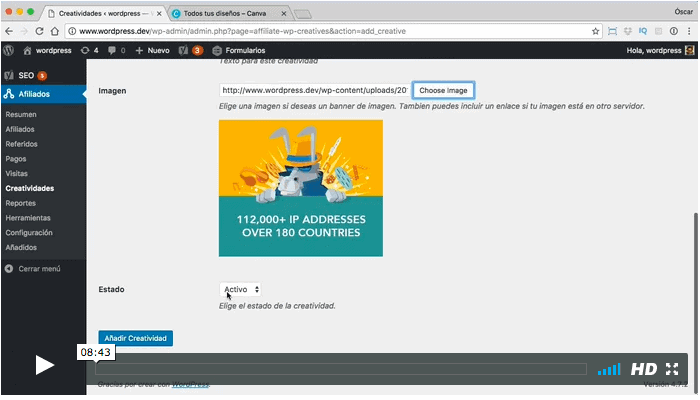Open the Nuevo add-new menu
700x400 pixels.
coord(152,50)
